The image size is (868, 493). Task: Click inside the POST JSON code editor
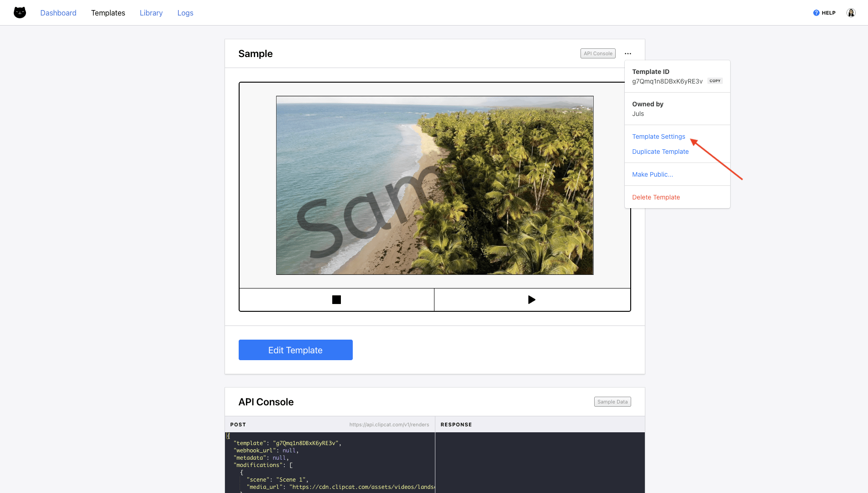coord(330,462)
